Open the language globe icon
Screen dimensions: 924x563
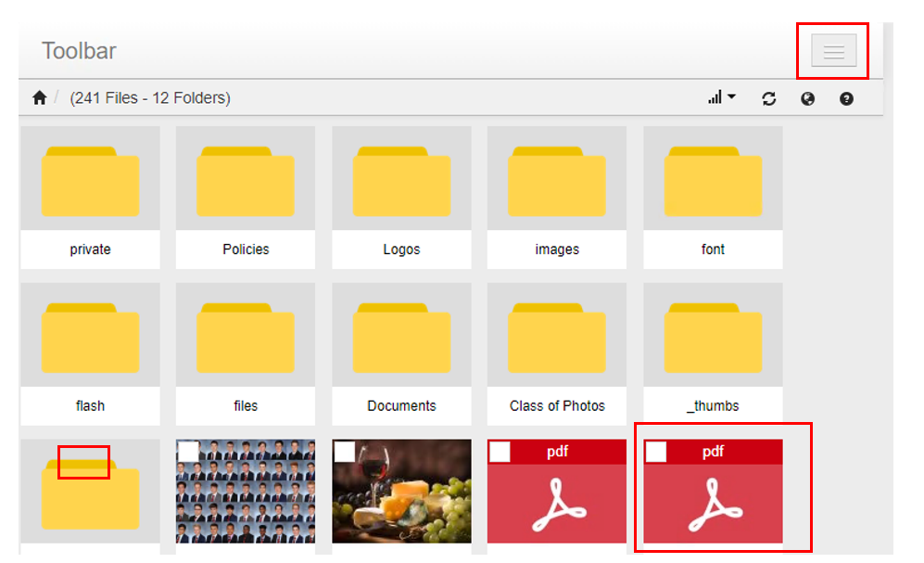coord(807,98)
